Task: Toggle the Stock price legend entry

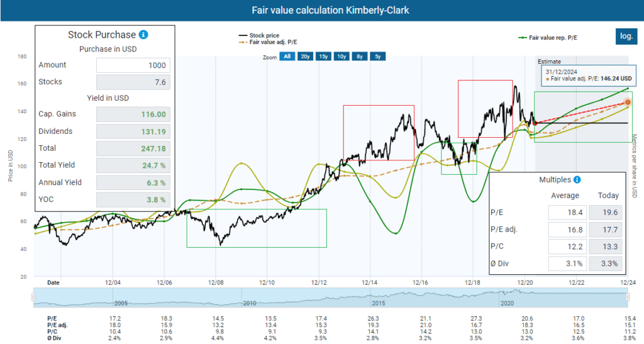Action: click(x=259, y=35)
